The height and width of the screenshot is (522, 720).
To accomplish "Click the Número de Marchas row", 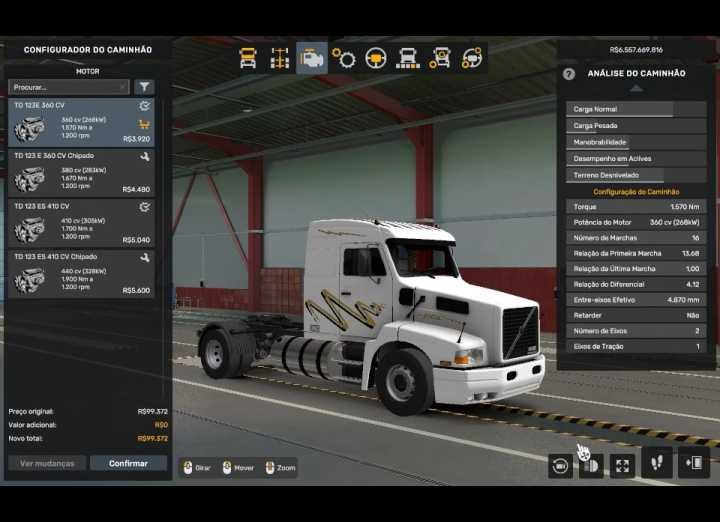I will coord(636,238).
